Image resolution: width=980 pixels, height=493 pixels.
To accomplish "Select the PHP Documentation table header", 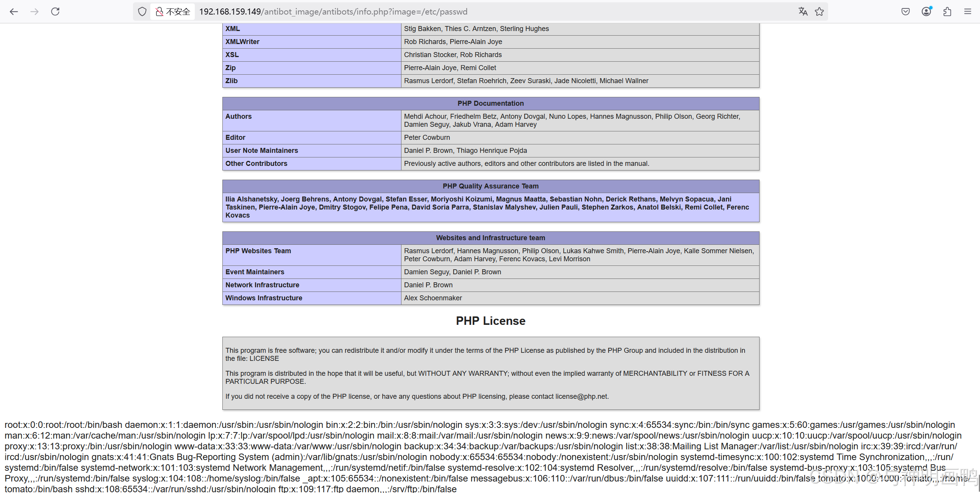I will (x=491, y=103).
